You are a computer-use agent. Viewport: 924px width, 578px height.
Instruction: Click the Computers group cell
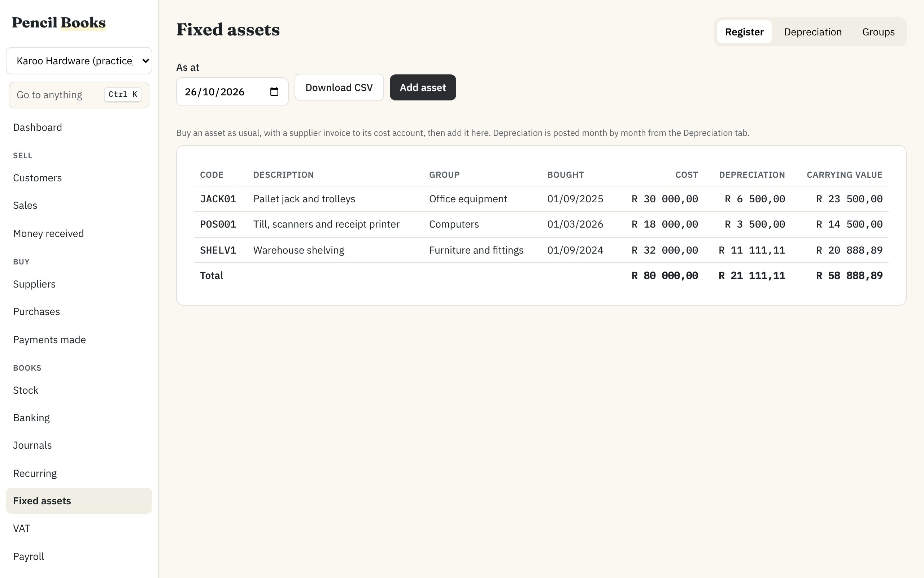click(x=454, y=224)
